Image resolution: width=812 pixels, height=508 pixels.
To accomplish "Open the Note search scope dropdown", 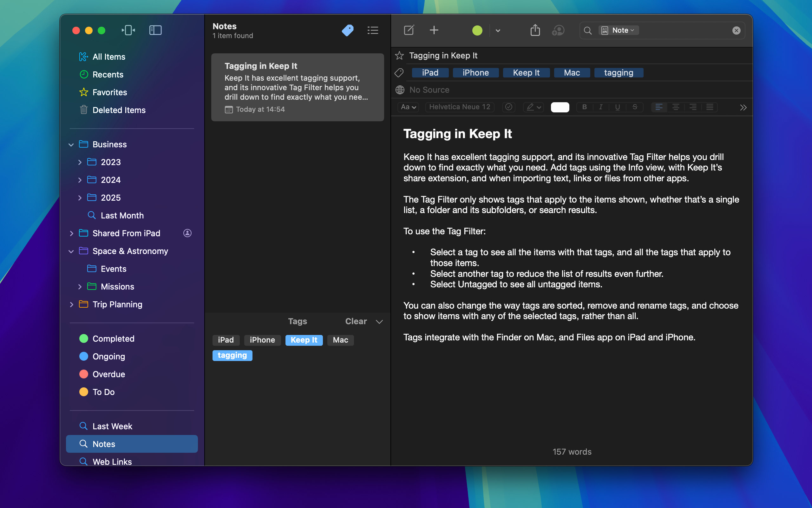I will coord(619,30).
